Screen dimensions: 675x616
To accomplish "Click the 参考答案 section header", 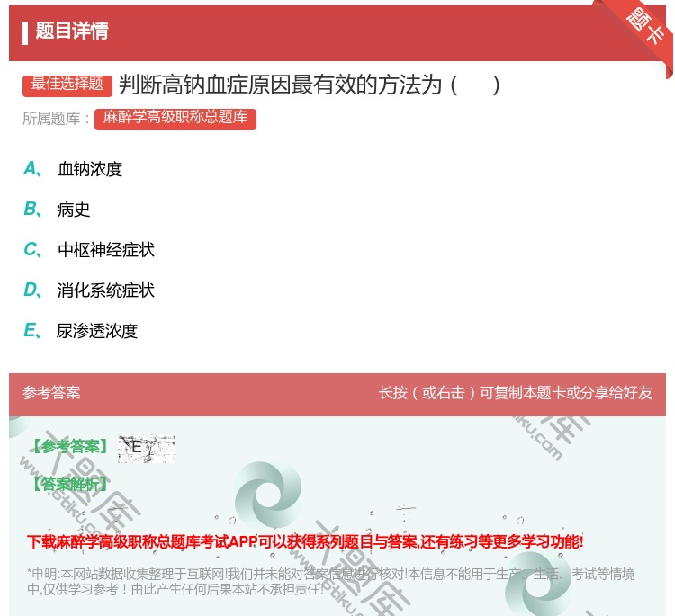I will (x=51, y=393).
